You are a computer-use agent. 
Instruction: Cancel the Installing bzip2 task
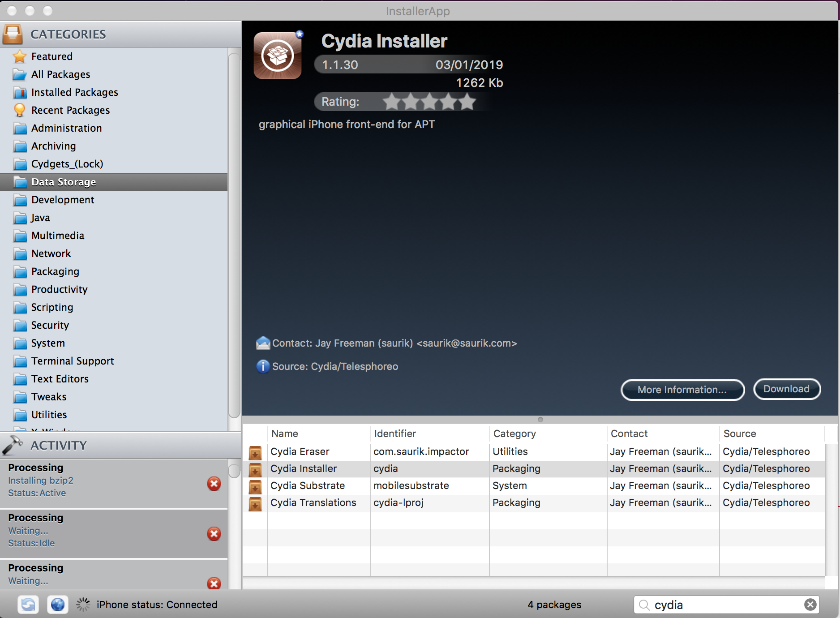[214, 484]
